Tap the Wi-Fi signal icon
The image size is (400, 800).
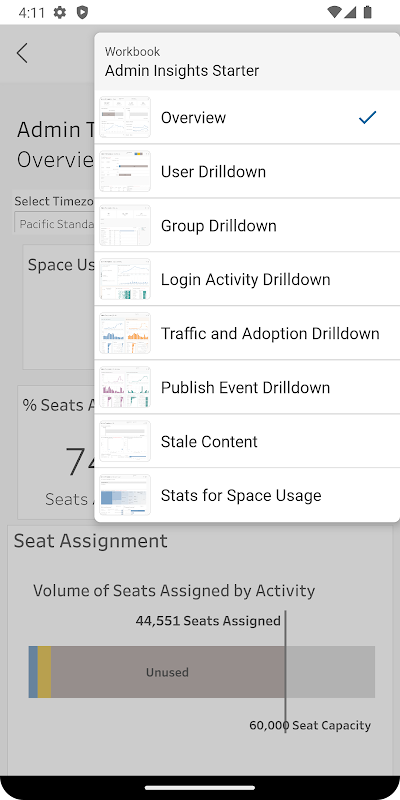pos(334,12)
